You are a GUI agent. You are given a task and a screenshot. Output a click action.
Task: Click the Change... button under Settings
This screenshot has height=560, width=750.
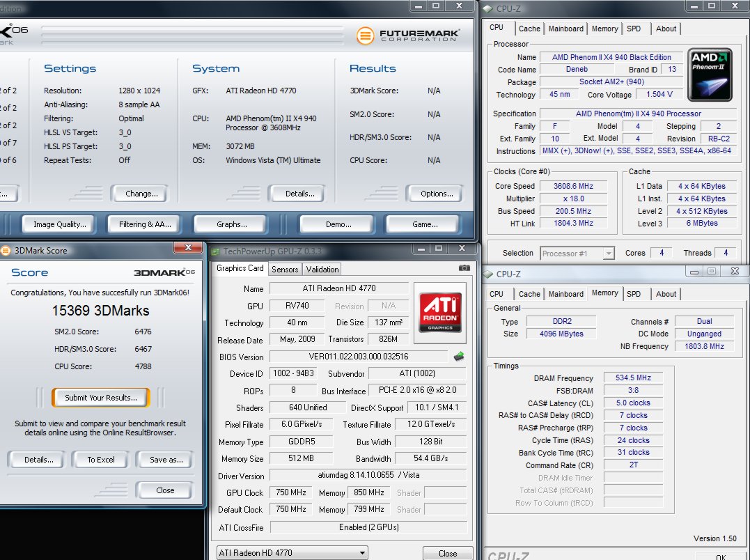(x=139, y=194)
